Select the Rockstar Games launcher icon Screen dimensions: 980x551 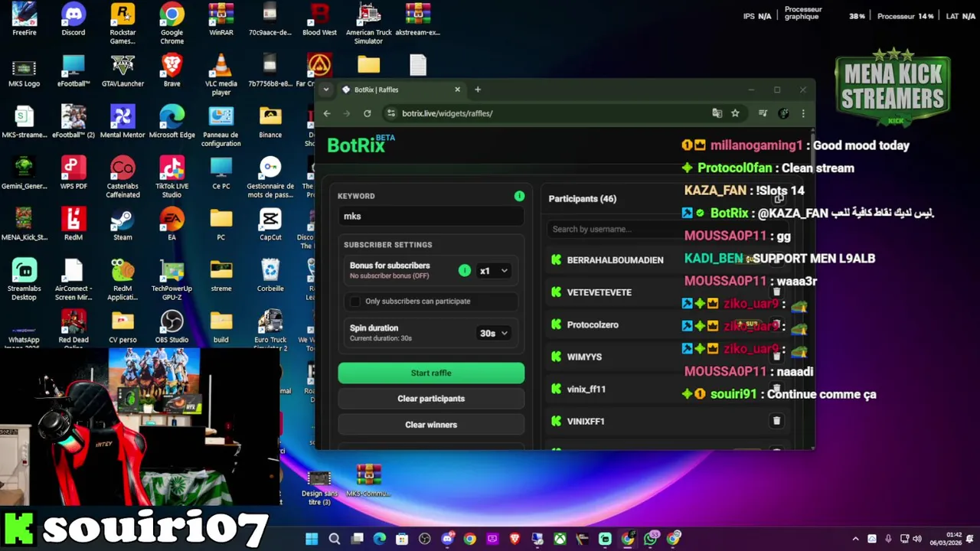point(122,24)
